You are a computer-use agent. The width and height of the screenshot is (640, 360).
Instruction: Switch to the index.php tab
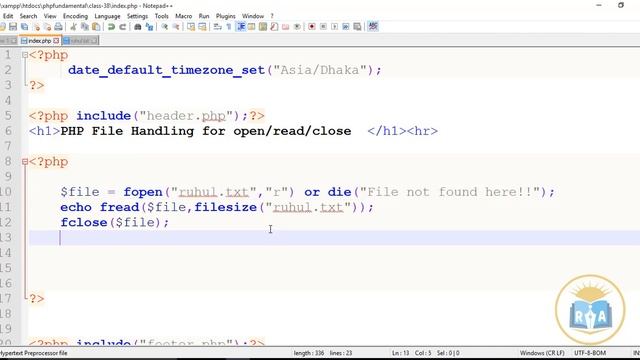pos(40,41)
